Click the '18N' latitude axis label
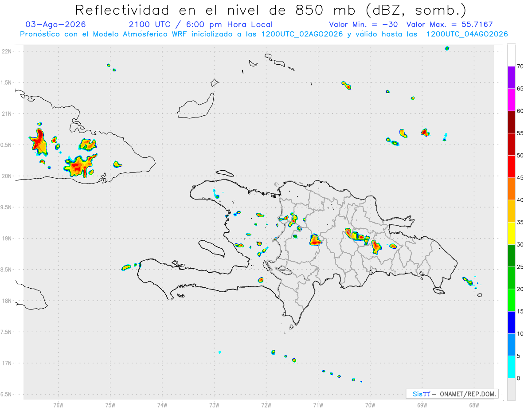This screenshot has width=532, height=411. click(7, 301)
